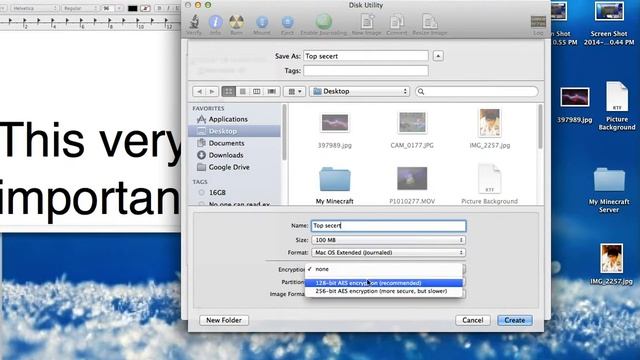
Task: Open the item arrangement dropdown
Action: pos(294,91)
